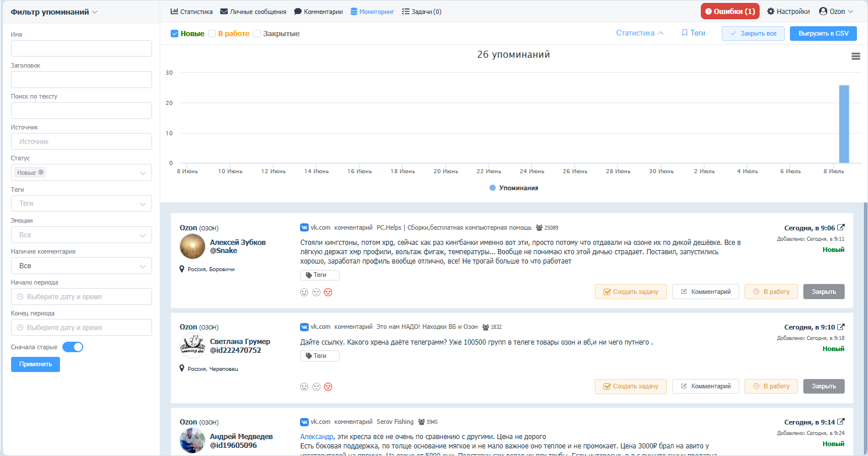Click Алексей Зубков's avatar
Viewport: 868px width, 456px height.
[192, 246]
